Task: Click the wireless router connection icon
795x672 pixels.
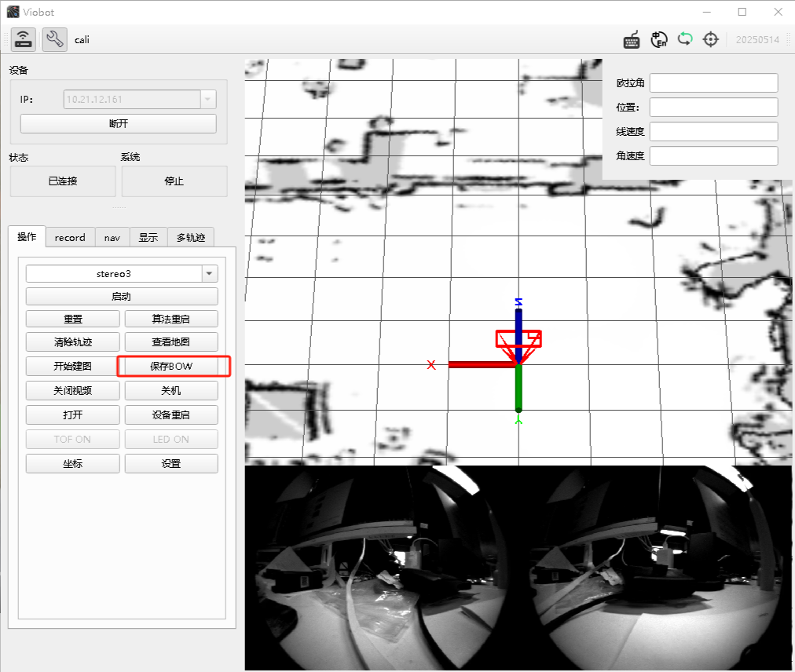Action: [24, 39]
